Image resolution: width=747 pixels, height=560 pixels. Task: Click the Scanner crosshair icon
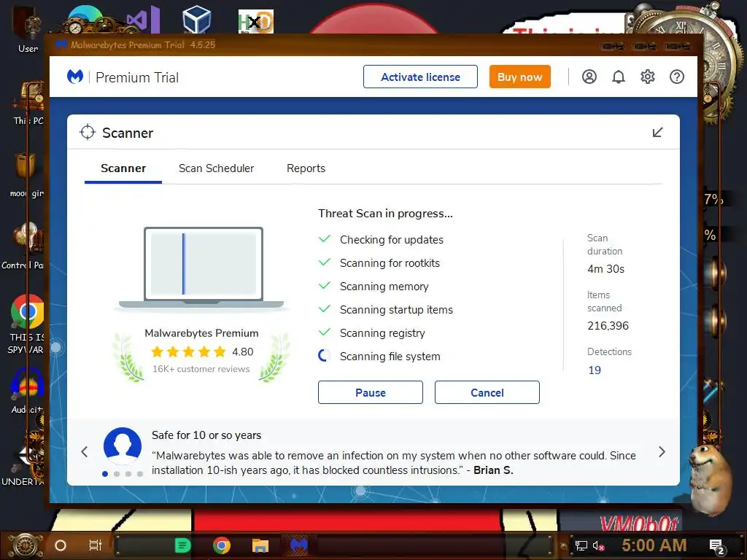pyautogui.click(x=88, y=133)
